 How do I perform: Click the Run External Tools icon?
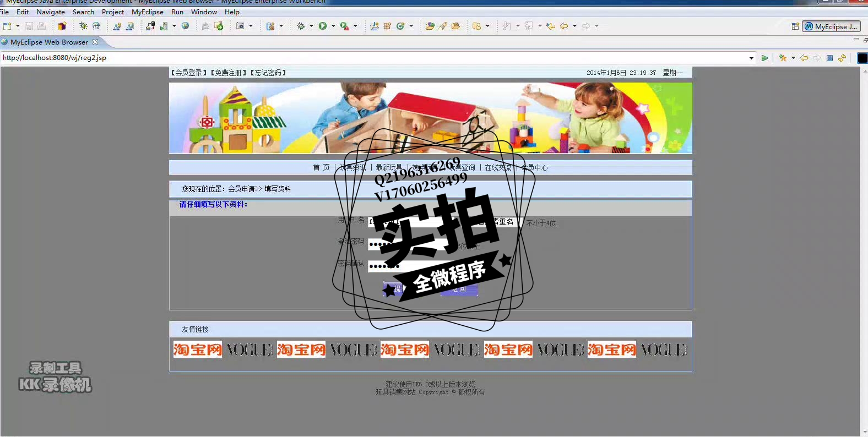pyautogui.click(x=344, y=26)
